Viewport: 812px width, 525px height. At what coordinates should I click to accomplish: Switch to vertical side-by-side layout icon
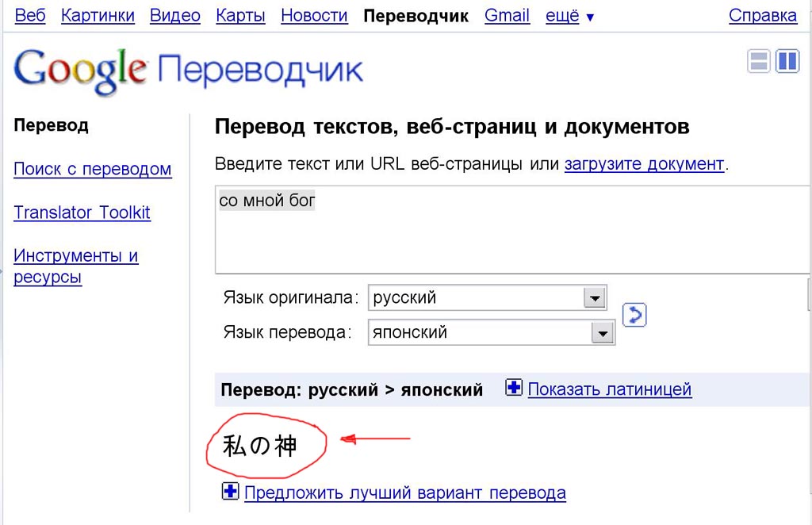click(787, 61)
